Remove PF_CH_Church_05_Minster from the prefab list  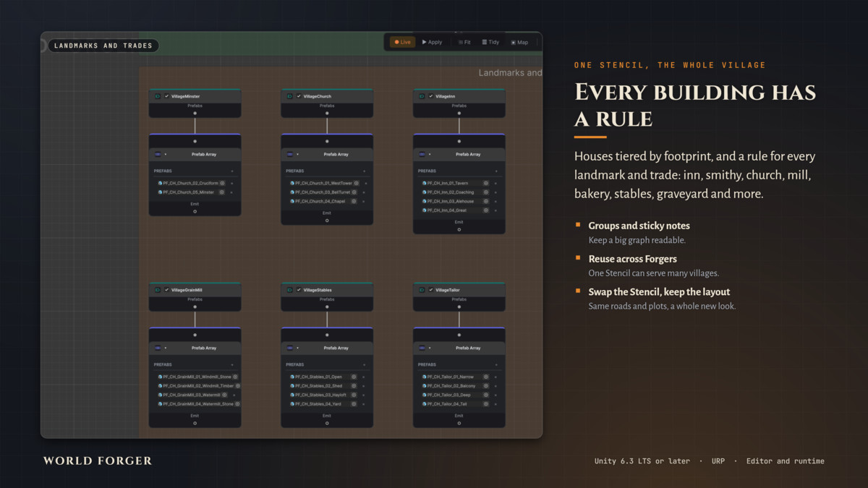pyautogui.click(x=231, y=192)
